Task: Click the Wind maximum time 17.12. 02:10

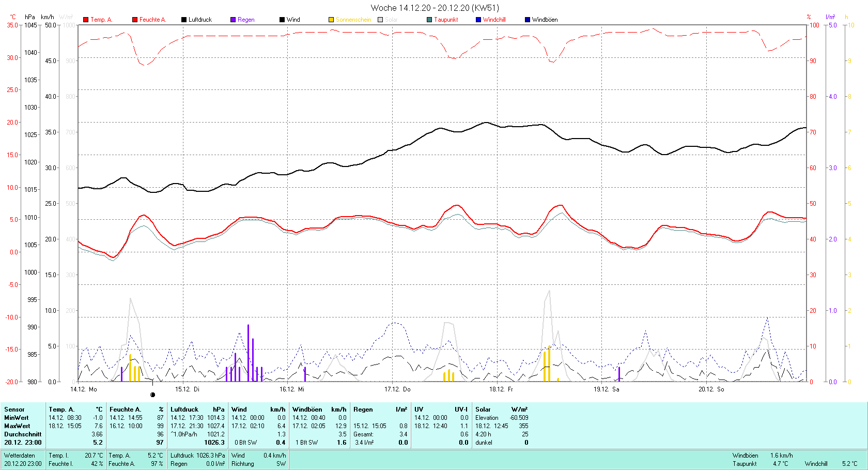Action: pyautogui.click(x=248, y=426)
